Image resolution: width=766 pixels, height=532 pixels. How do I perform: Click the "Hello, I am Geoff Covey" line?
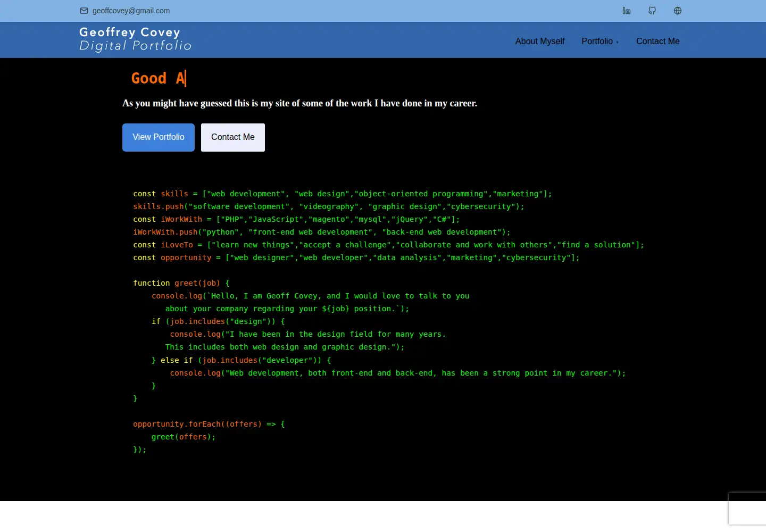tap(311, 296)
